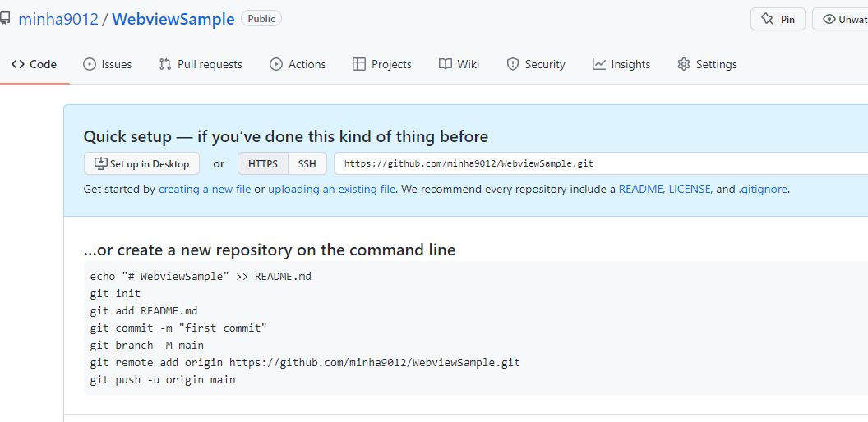Open the minha9012 owner profile link
868x422 pixels.
tap(58, 19)
